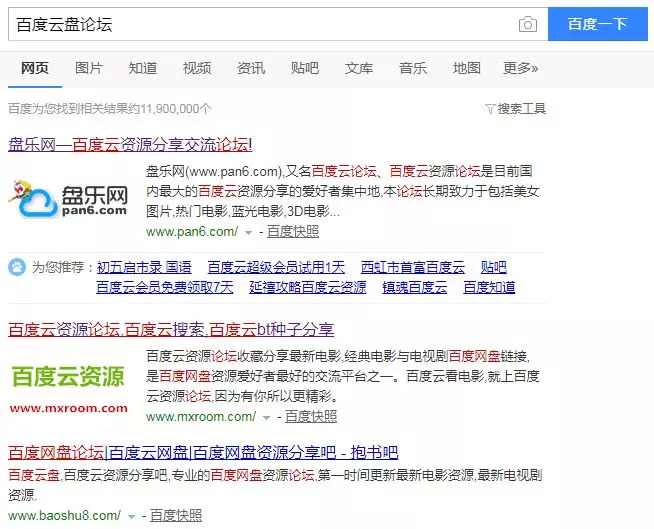Expand the 更多» tab menu

521,68
